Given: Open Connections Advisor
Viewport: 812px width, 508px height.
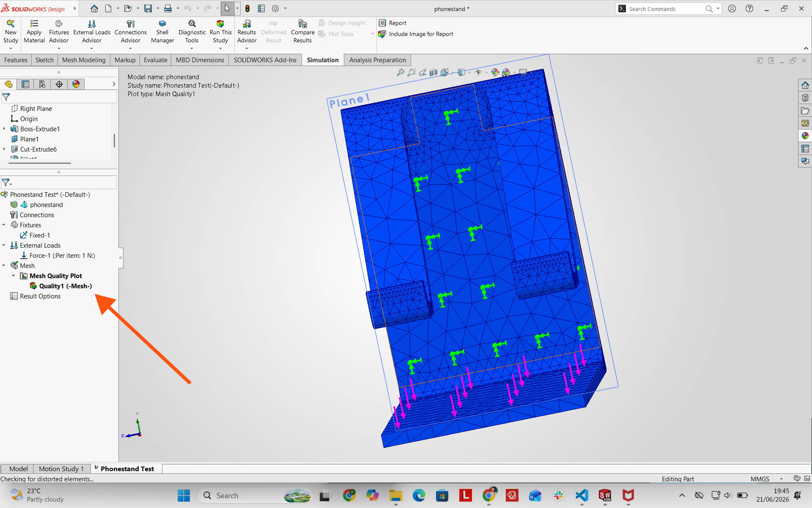Looking at the screenshot, I should pos(131,33).
